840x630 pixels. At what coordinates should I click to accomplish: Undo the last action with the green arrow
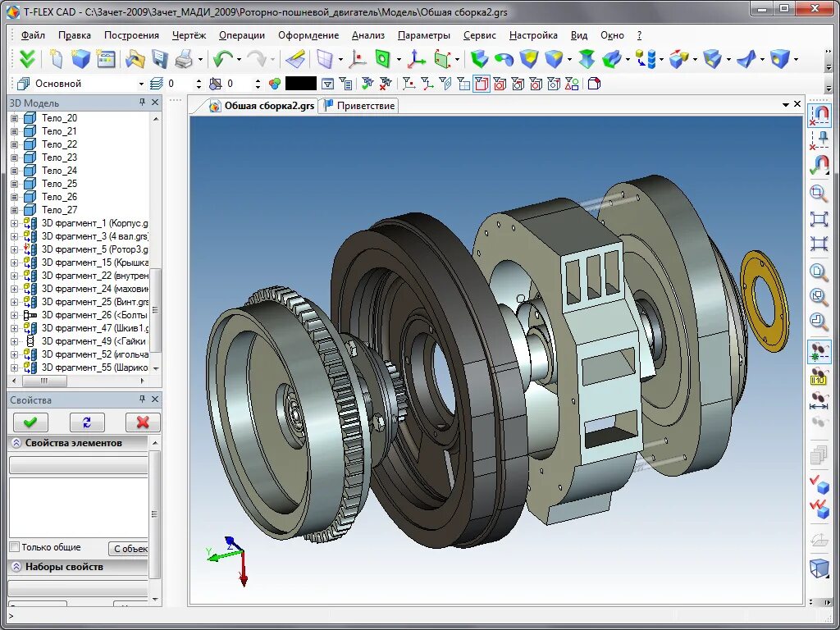(222, 59)
